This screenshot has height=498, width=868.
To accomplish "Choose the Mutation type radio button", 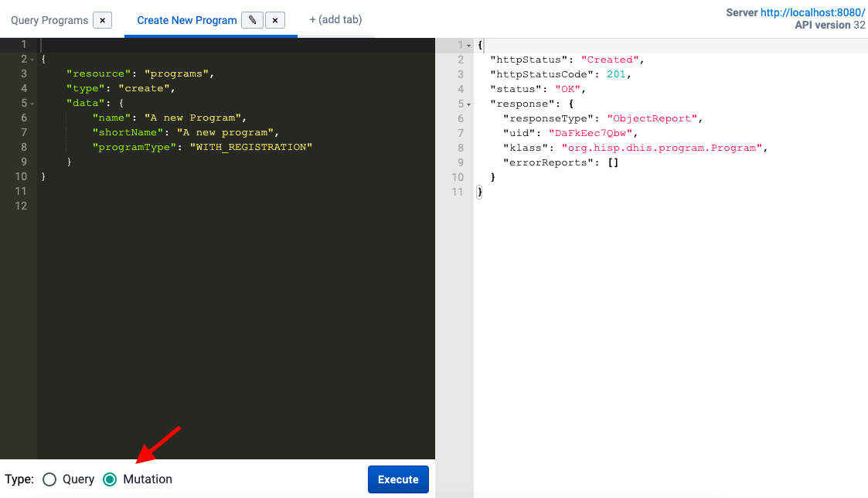I will (x=111, y=479).
